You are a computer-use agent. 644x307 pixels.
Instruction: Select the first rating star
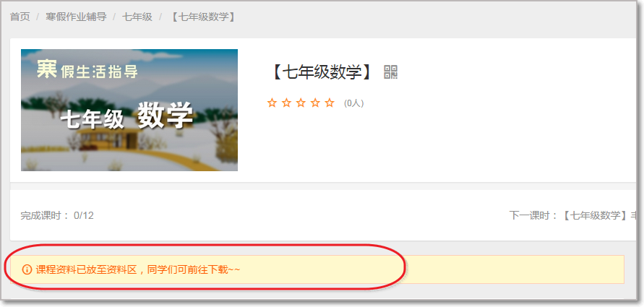tap(272, 103)
